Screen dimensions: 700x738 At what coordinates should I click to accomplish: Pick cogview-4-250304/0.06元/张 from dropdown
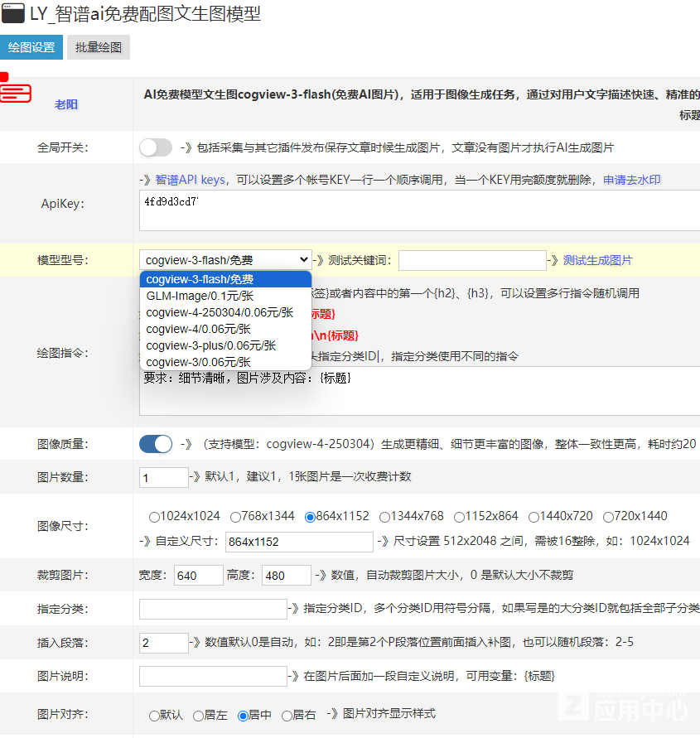click(x=220, y=312)
